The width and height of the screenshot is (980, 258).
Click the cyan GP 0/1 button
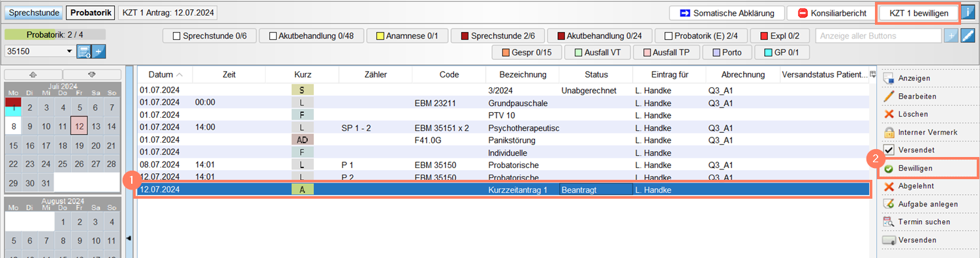pyautogui.click(x=782, y=53)
